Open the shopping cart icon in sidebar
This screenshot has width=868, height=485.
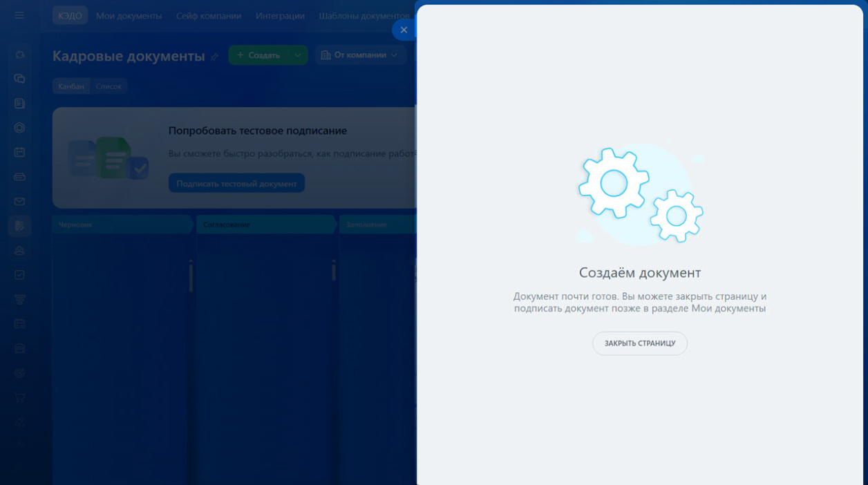point(19,397)
